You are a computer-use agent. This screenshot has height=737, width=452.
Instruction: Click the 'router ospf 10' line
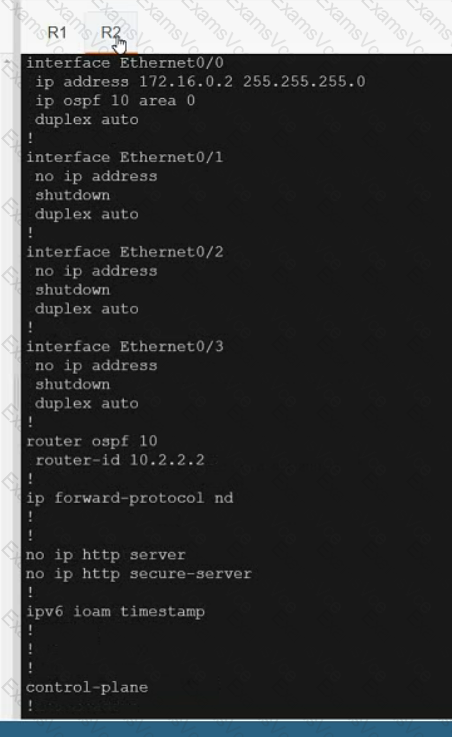(92, 441)
